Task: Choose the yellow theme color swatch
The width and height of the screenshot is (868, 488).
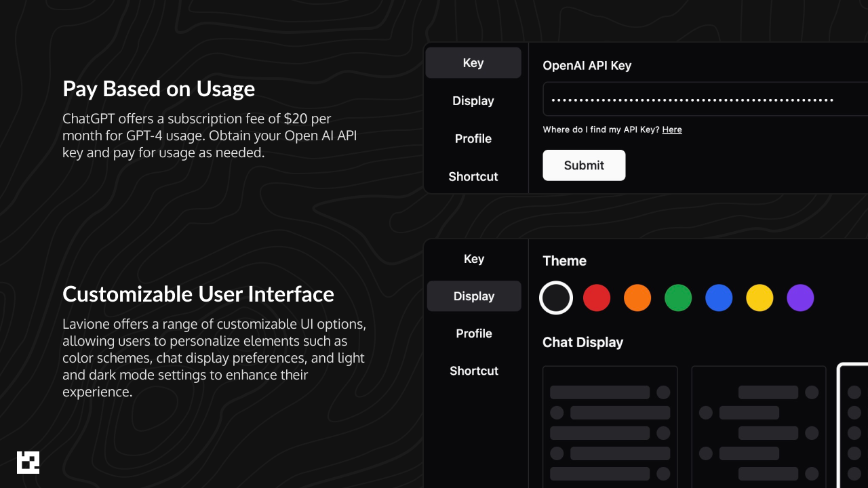Action: click(x=759, y=298)
